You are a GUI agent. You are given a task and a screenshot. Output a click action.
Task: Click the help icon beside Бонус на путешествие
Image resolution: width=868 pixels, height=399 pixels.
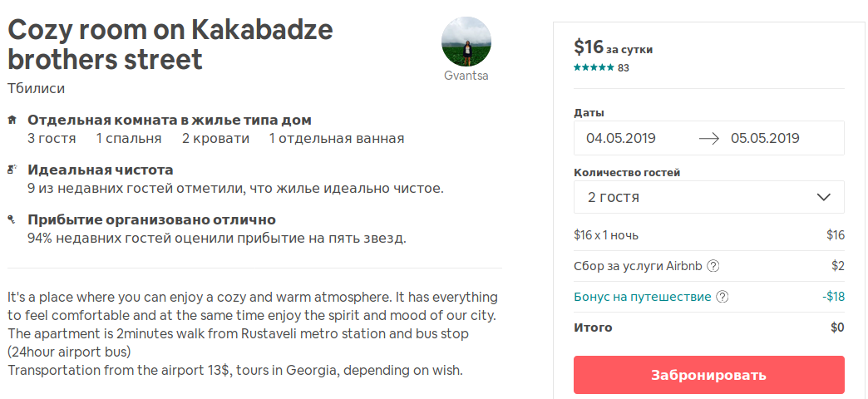(x=722, y=297)
